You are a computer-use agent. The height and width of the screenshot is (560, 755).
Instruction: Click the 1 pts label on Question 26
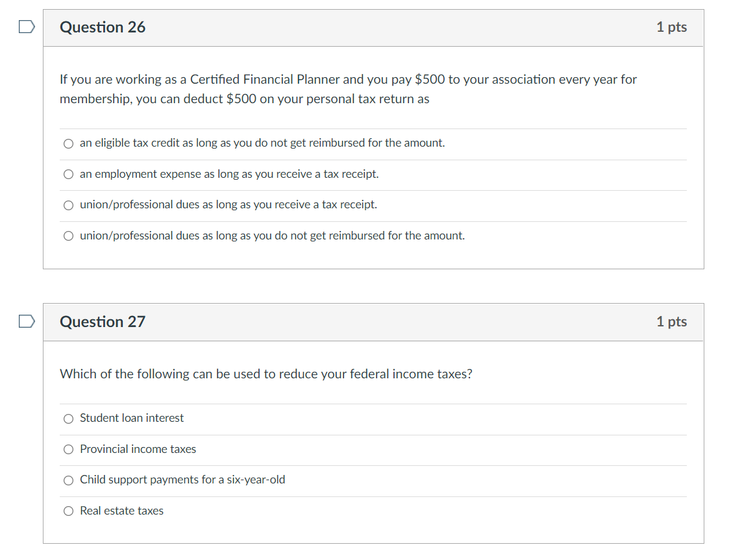[671, 27]
